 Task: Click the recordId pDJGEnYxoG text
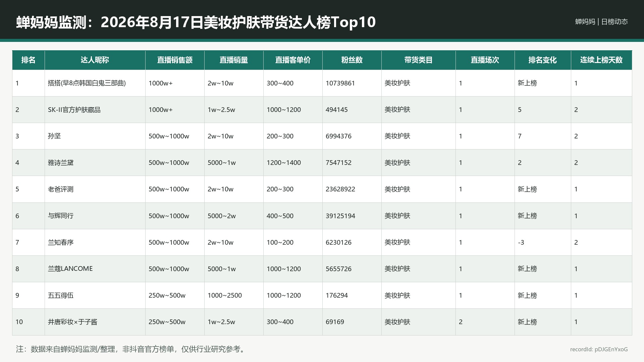tap(599, 349)
